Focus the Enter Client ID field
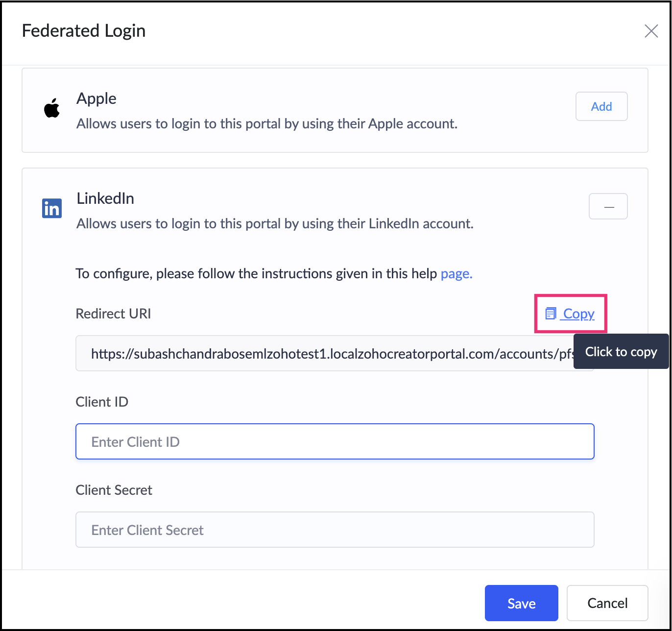This screenshot has width=672, height=631. tap(335, 441)
